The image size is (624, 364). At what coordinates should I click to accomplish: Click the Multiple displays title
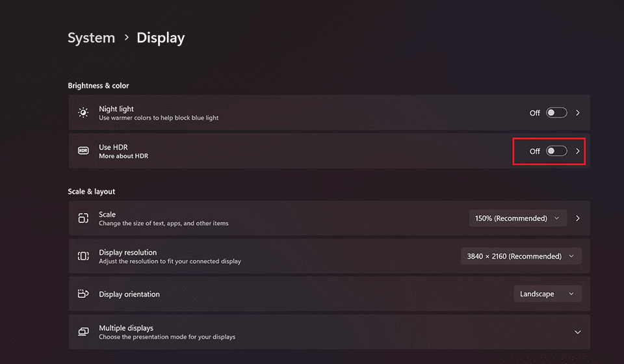pyautogui.click(x=126, y=328)
